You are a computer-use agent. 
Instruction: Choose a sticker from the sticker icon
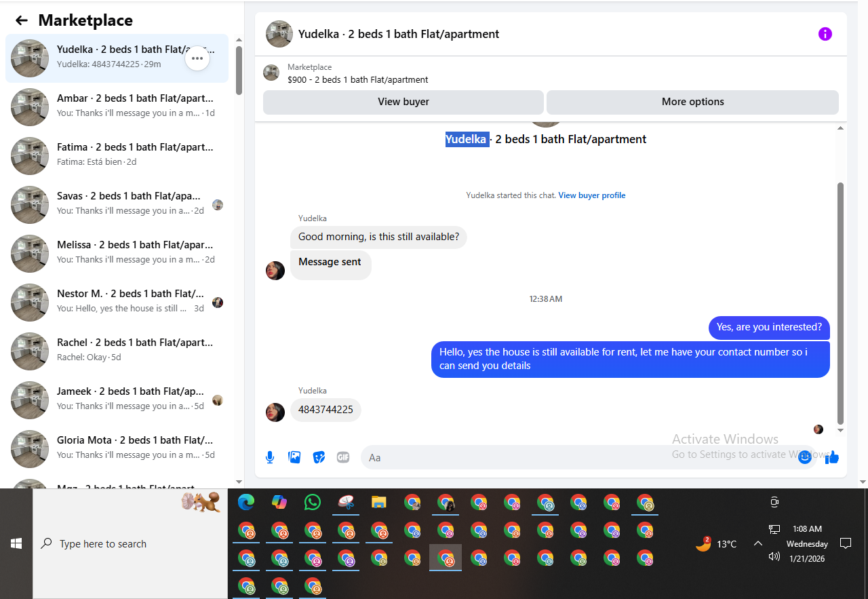pyautogui.click(x=319, y=457)
